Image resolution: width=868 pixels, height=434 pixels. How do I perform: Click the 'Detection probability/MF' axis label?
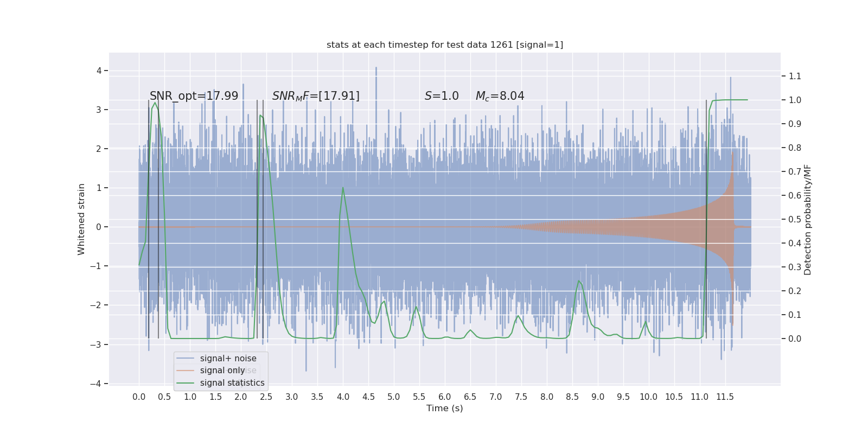click(808, 219)
